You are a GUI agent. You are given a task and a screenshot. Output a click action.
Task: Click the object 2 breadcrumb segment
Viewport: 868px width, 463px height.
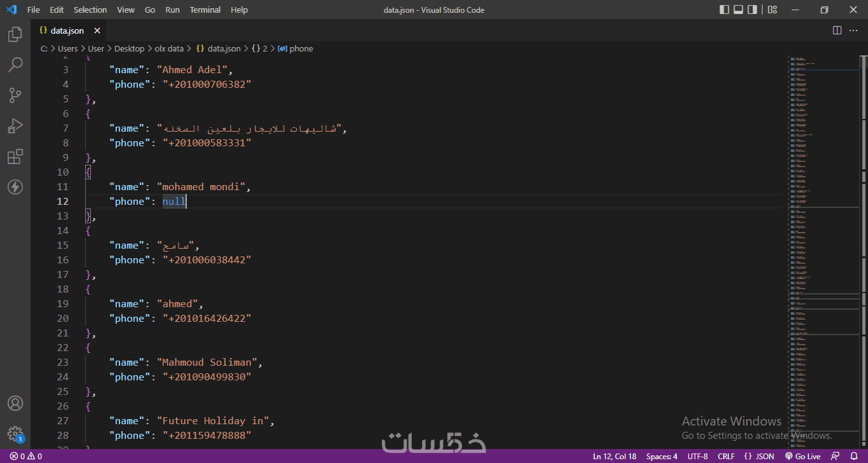pos(260,48)
